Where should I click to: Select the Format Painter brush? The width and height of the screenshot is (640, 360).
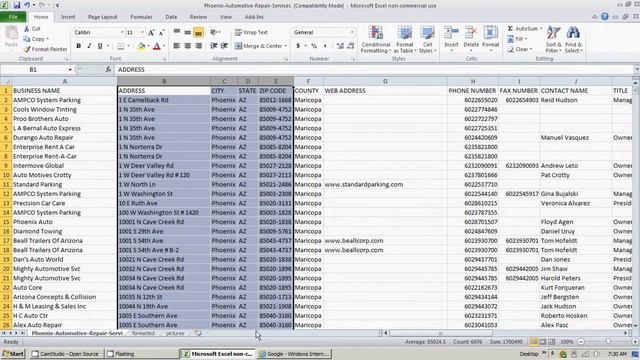27,49
